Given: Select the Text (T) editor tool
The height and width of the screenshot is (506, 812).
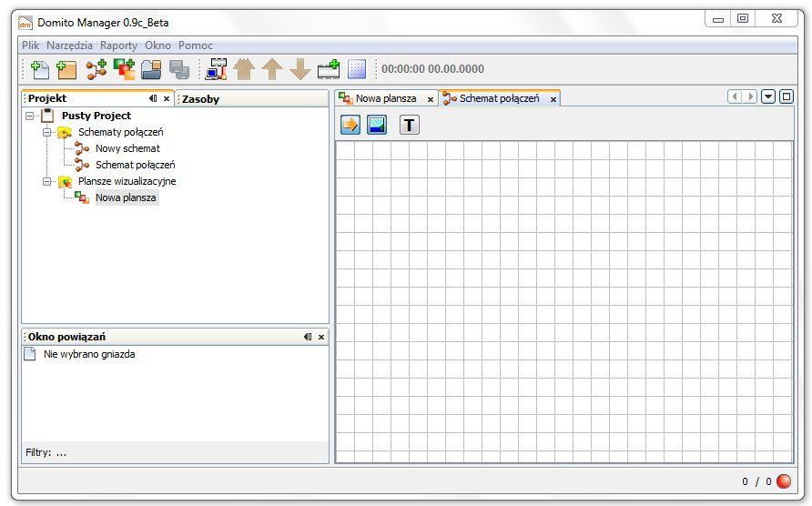Looking at the screenshot, I should pos(409,125).
